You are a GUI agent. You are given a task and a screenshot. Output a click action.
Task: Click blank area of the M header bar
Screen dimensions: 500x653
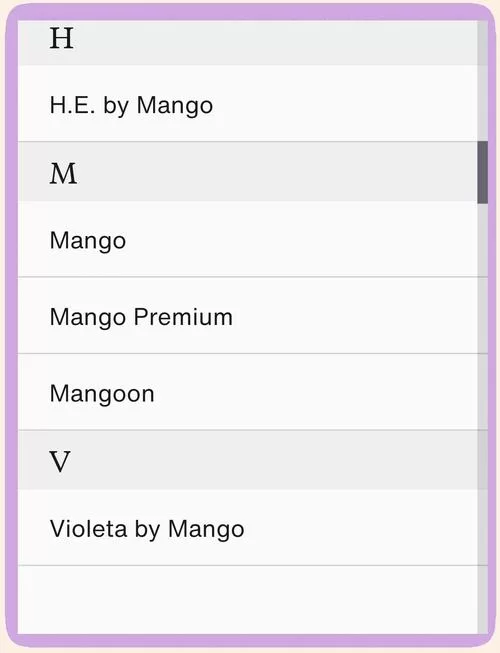click(277, 172)
